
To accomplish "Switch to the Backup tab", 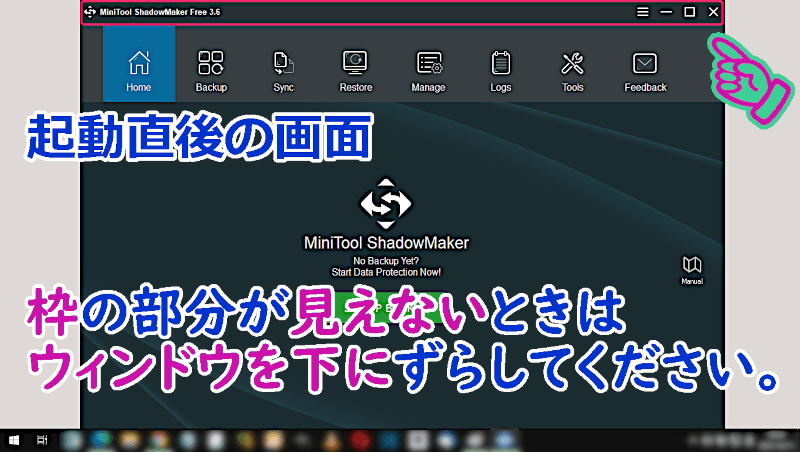I will 211,71.
